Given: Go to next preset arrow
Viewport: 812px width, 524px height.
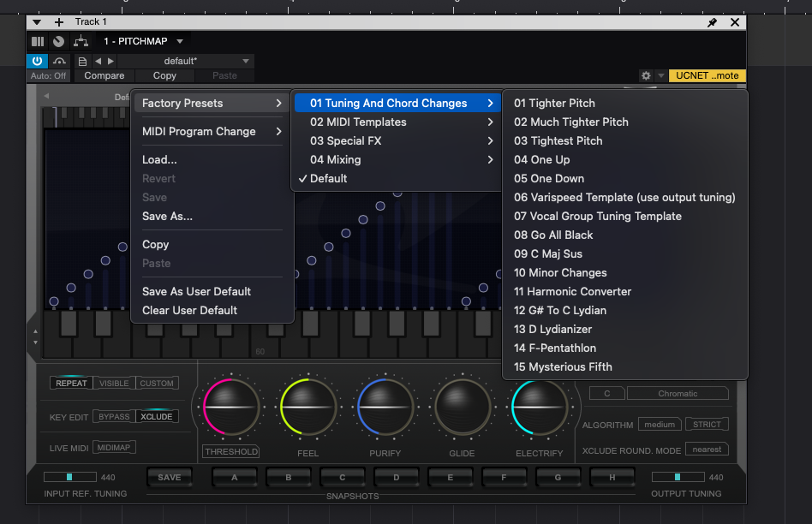Looking at the screenshot, I should pyautogui.click(x=110, y=61).
